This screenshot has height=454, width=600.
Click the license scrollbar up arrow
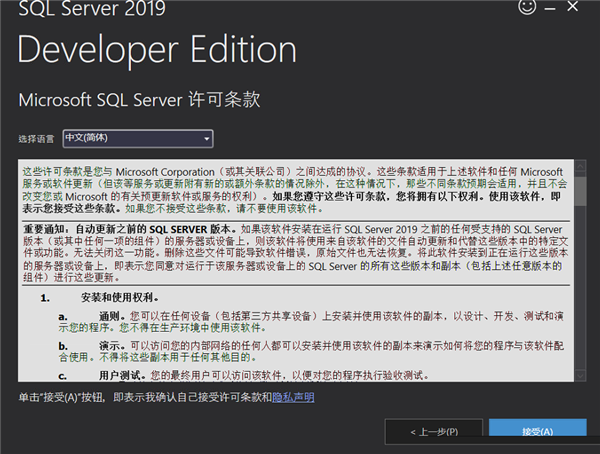pyautogui.click(x=580, y=166)
